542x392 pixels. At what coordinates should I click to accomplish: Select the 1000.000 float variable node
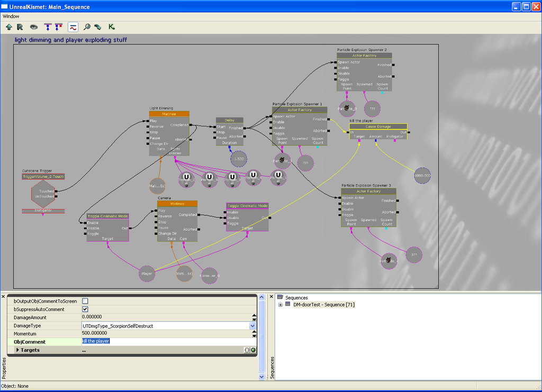click(422, 176)
